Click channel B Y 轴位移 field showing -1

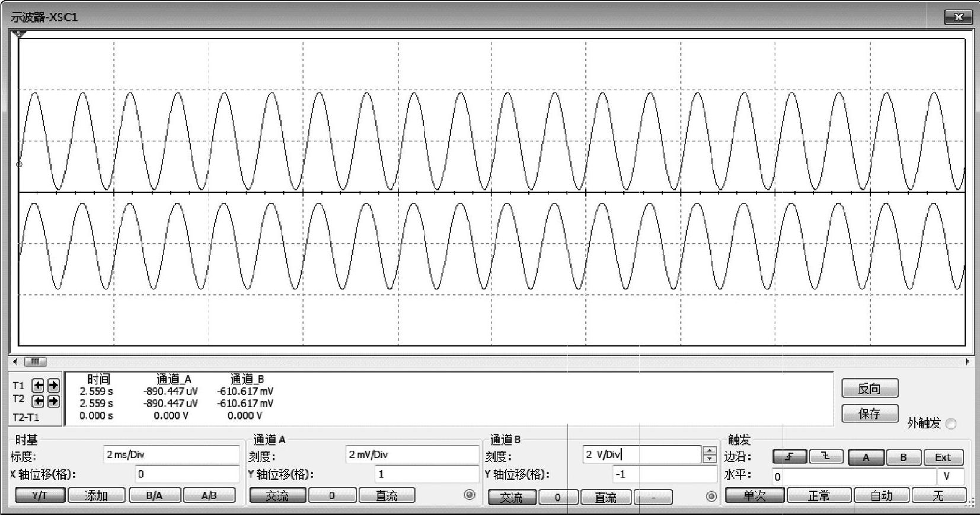[665, 474]
